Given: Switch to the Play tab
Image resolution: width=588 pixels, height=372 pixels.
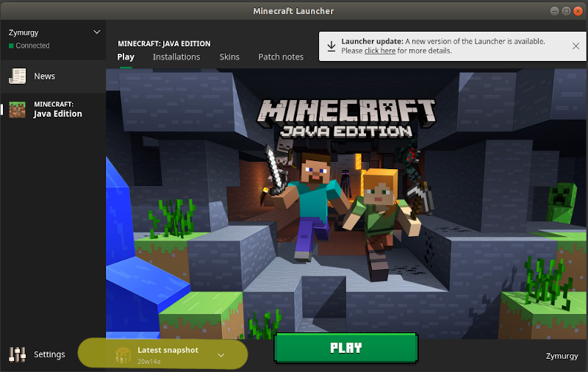Looking at the screenshot, I should 126,57.
